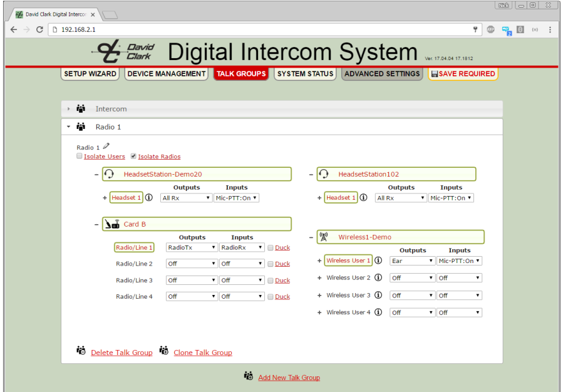Collapse the Card B device section
This screenshot has width=563, height=392.
coord(96,224)
